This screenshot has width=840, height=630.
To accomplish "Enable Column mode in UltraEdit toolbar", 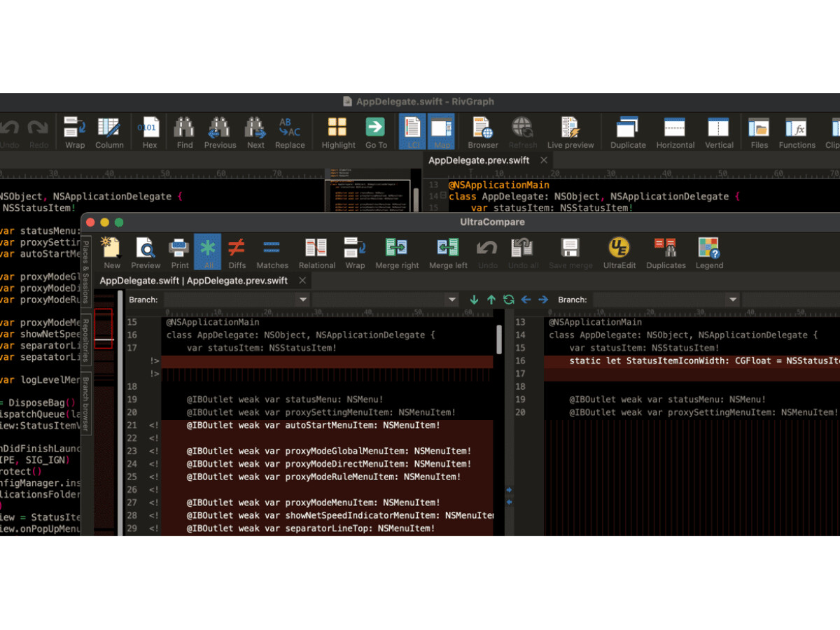I will coord(109,132).
